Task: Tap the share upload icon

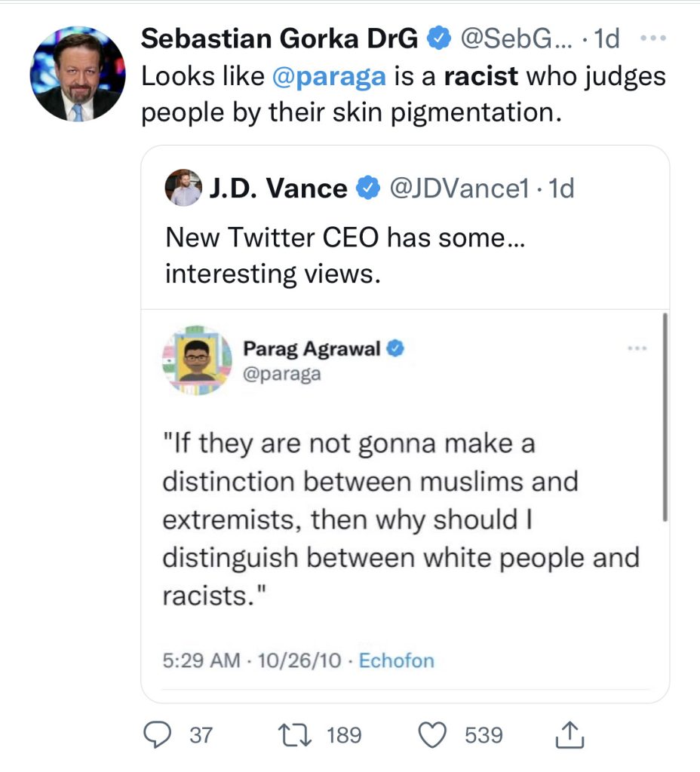Action: (570, 734)
